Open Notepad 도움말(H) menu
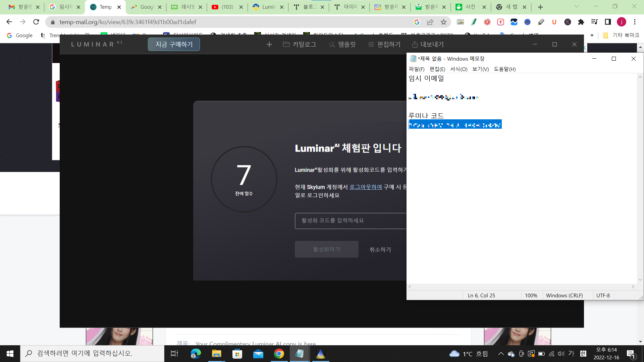The image size is (644, 362). pos(504,69)
